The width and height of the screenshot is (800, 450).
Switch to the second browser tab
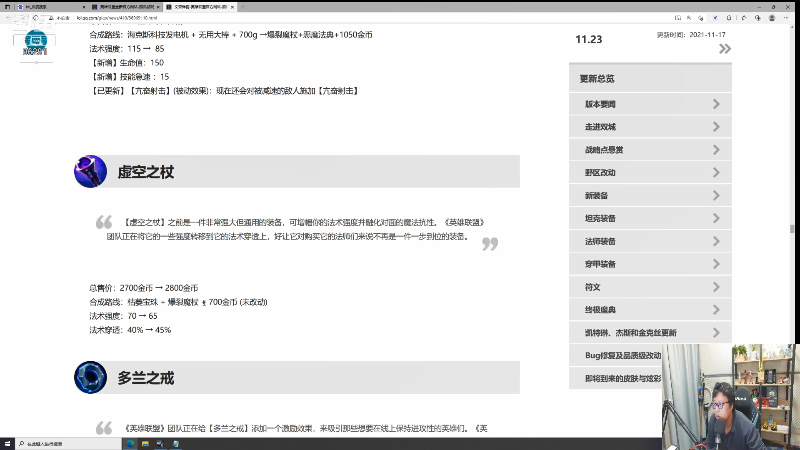(125, 7)
